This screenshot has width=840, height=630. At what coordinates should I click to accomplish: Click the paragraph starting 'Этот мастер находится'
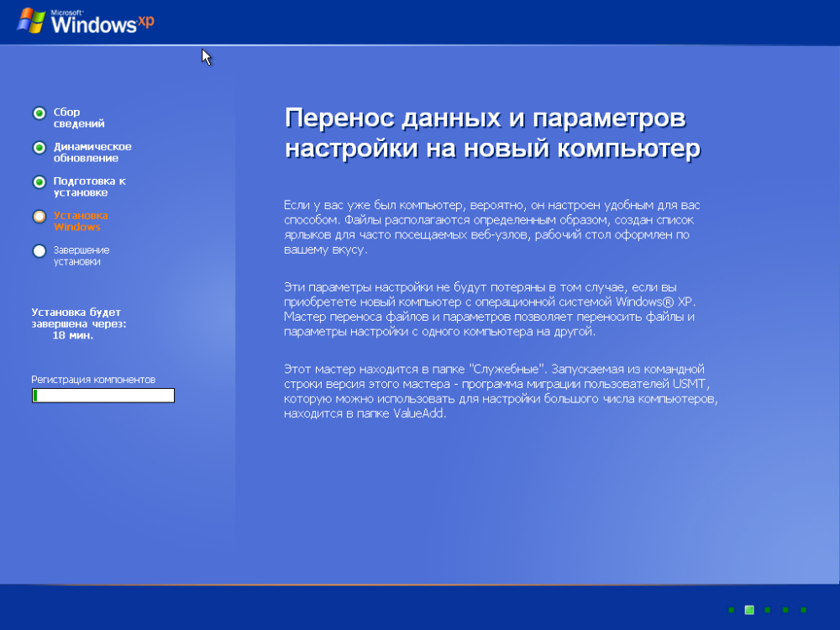(501, 391)
